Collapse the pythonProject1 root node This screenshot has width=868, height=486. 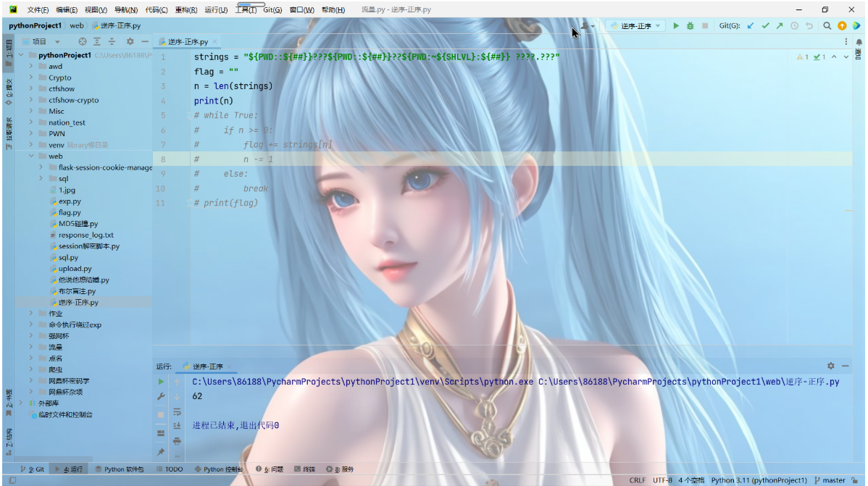click(x=22, y=55)
